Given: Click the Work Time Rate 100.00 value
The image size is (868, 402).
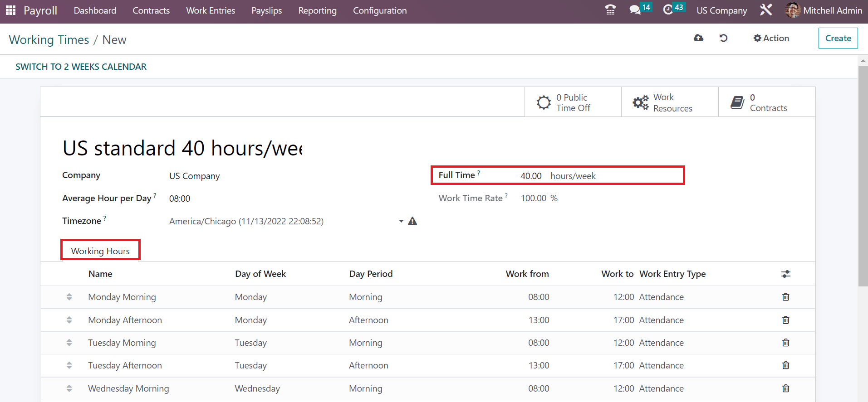Looking at the screenshot, I should tap(534, 198).
